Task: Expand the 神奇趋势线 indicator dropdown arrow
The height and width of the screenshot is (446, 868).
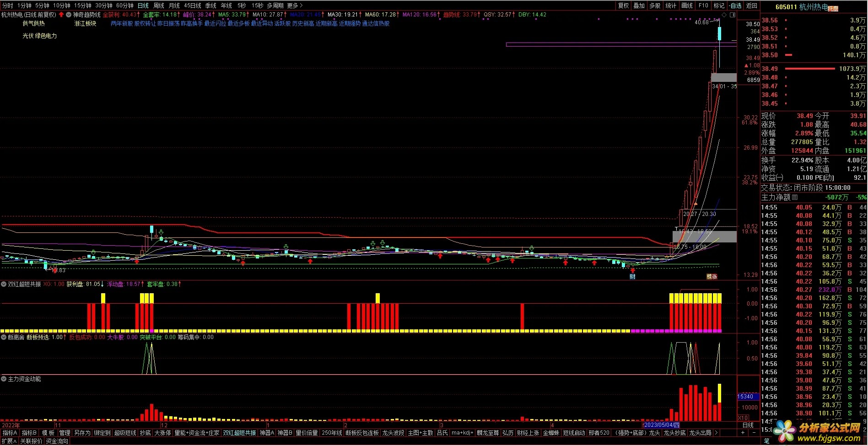Action: 69,15
